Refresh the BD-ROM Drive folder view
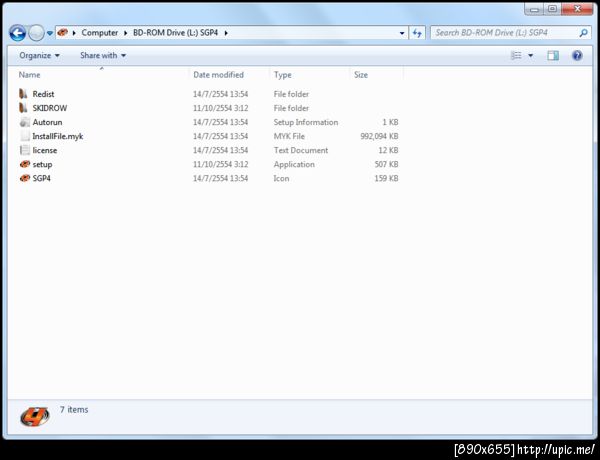Image resolution: width=600 pixels, height=460 pixels. click(417, 33)
